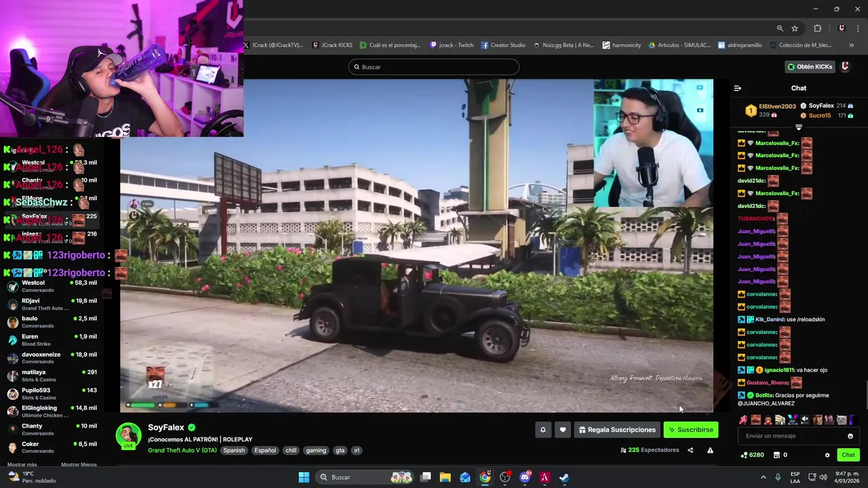Click the SoyFalex live avatar
The height and width of the screenshot is (488, 868).
tap(128, 436)
